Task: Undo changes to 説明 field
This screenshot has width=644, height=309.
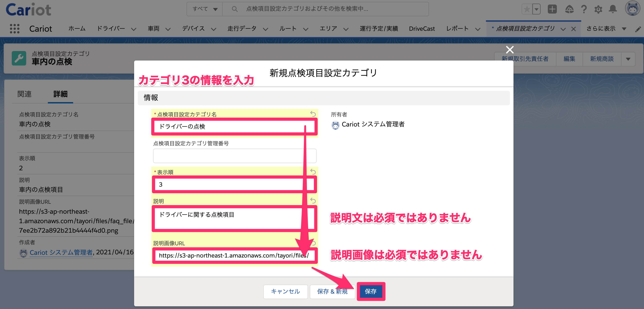Action: coord(313,201)
